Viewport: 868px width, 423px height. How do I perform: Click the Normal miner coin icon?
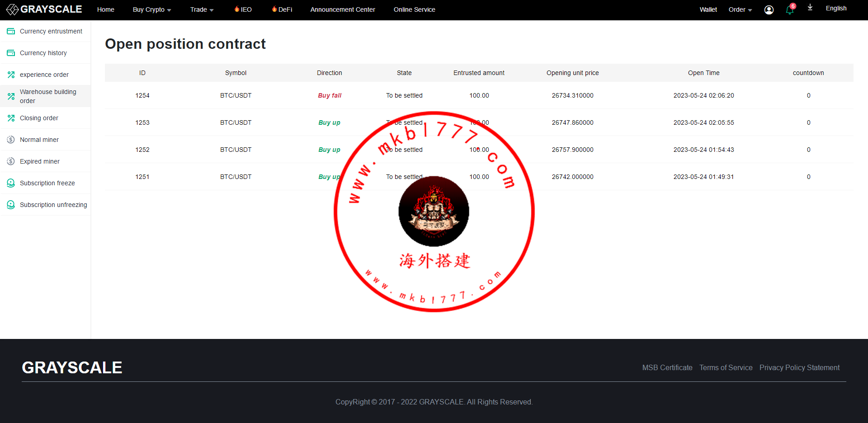[x=11, y=140]
